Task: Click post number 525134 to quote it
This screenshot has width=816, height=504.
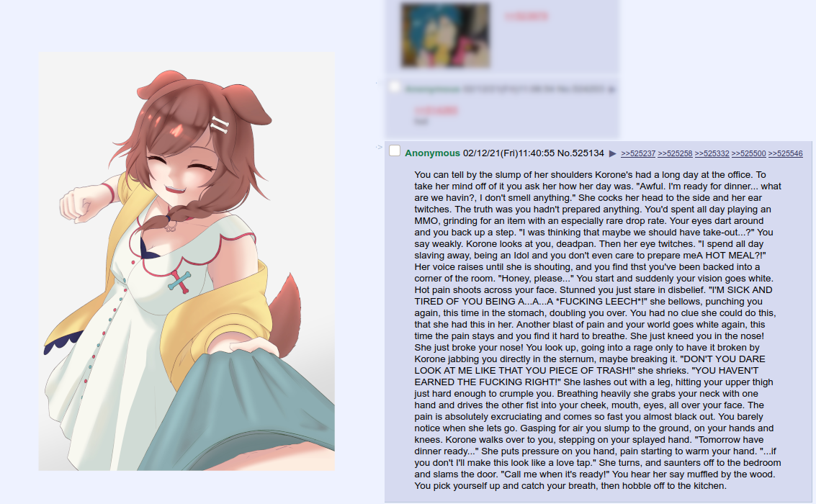Action: coord(588,153)
